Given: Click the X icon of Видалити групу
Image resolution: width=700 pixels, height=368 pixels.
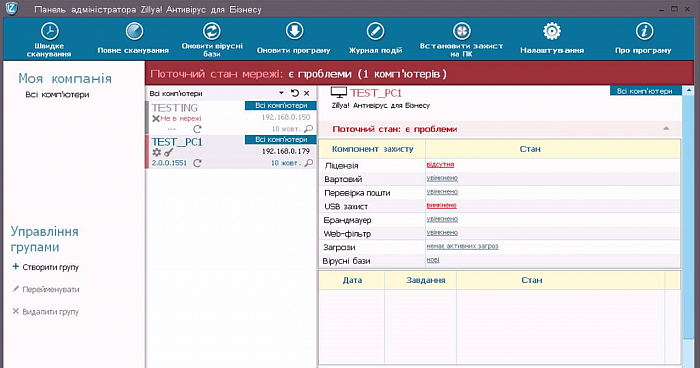Looking at the screenshot, I should pos(16,311).
